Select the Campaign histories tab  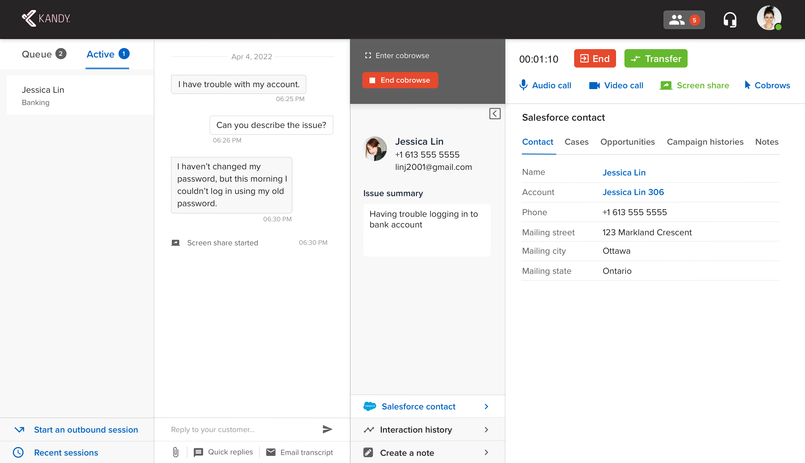[705, 142]
